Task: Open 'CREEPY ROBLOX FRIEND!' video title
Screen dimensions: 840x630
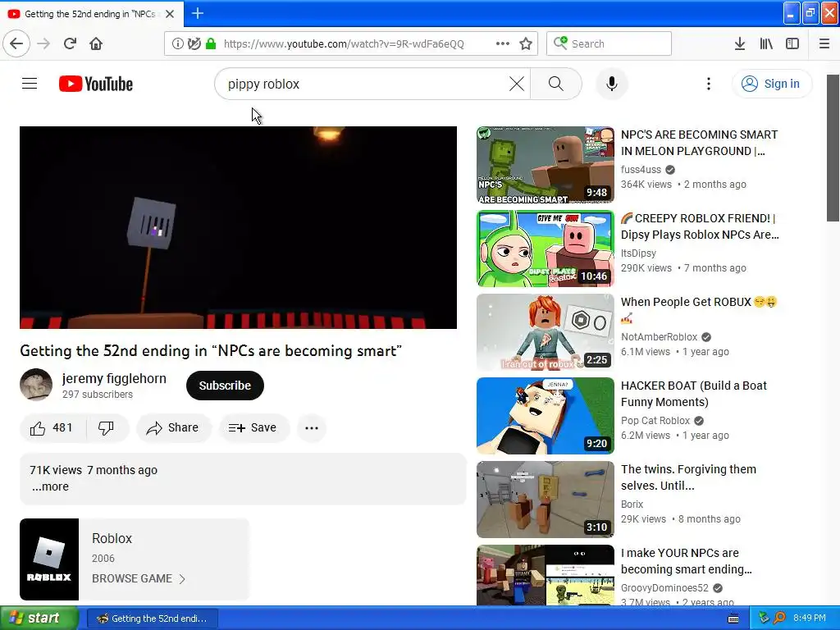Action: pos(700,226)
